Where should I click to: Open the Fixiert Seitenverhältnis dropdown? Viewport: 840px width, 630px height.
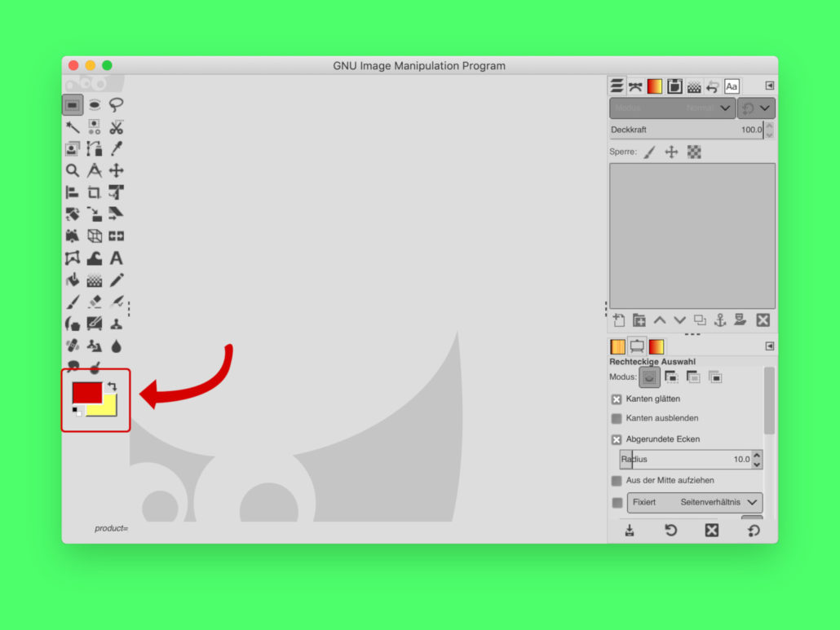(695, 503)
